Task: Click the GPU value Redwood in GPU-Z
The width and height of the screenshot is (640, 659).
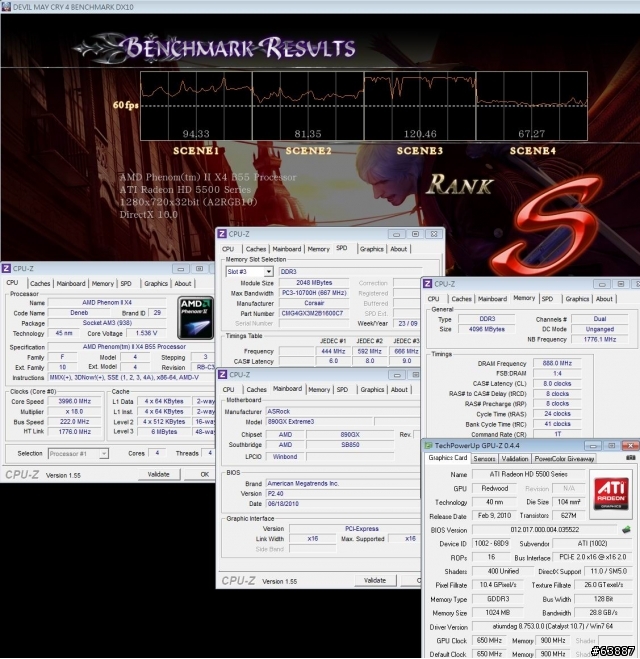Action: [495, 488]
